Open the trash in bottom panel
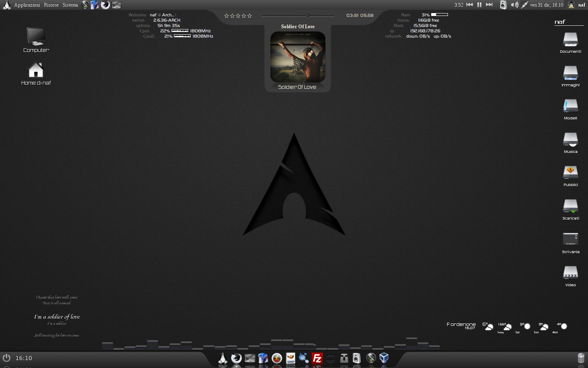Viewport: 588px width, 368px height. pyautogui.click(x=581, y=358)
